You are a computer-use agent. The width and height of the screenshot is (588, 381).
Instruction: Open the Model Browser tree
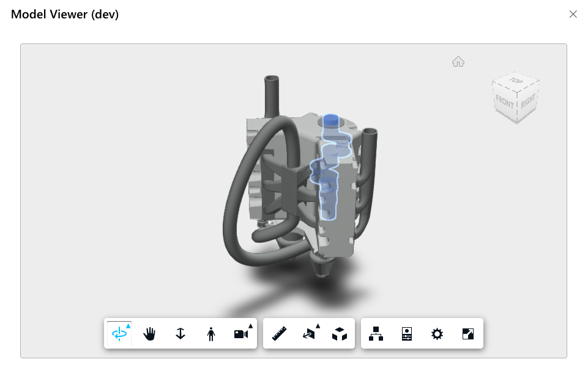coord(376,334)
